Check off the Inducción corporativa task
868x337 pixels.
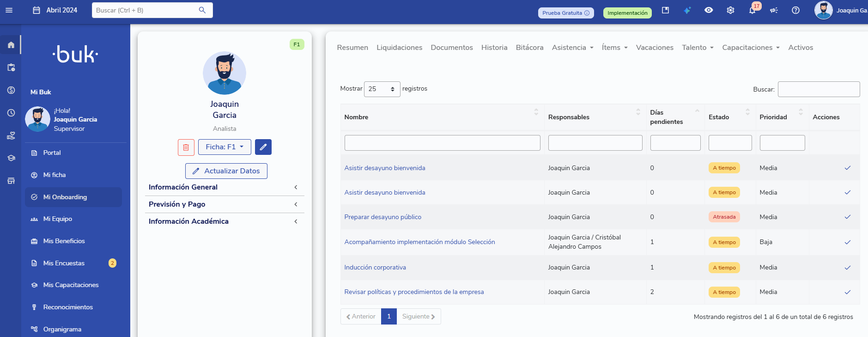coord(847,268)
